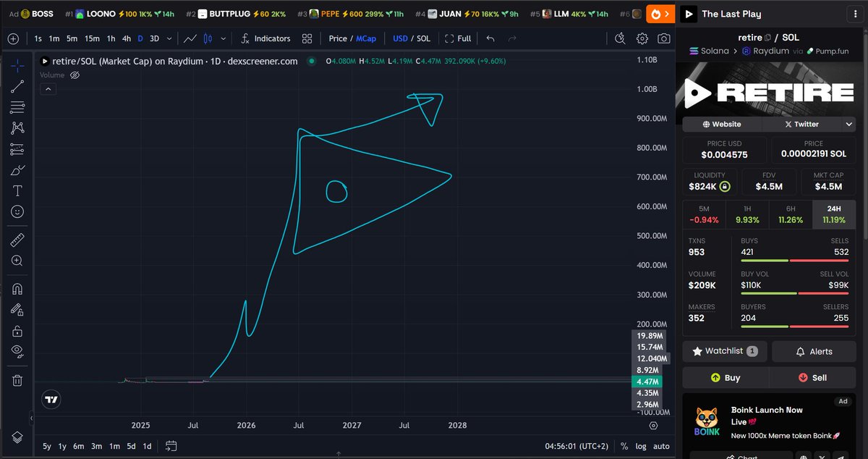Select the brush drawing tool
868x459 pixels.
(x=17, y=170)
